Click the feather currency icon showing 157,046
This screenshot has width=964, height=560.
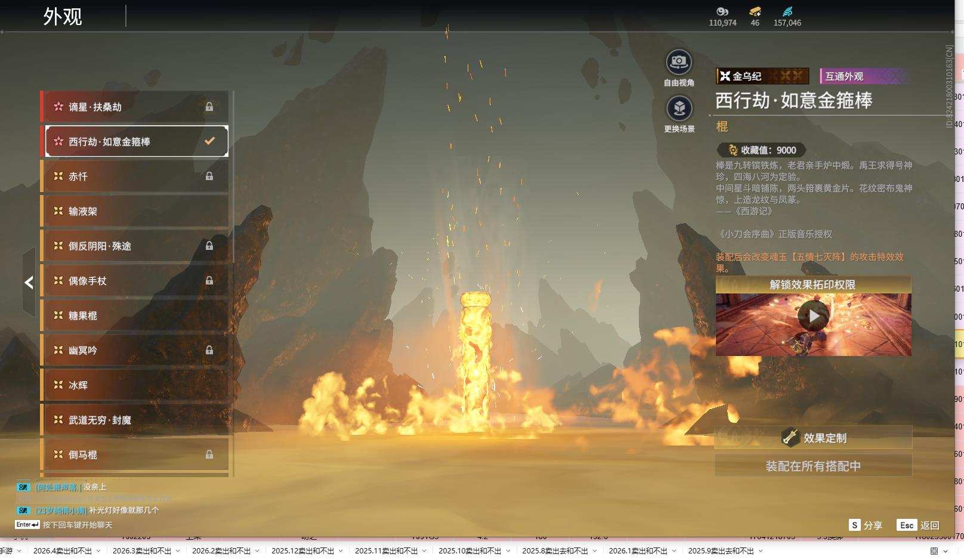click(x=787, y=12)
